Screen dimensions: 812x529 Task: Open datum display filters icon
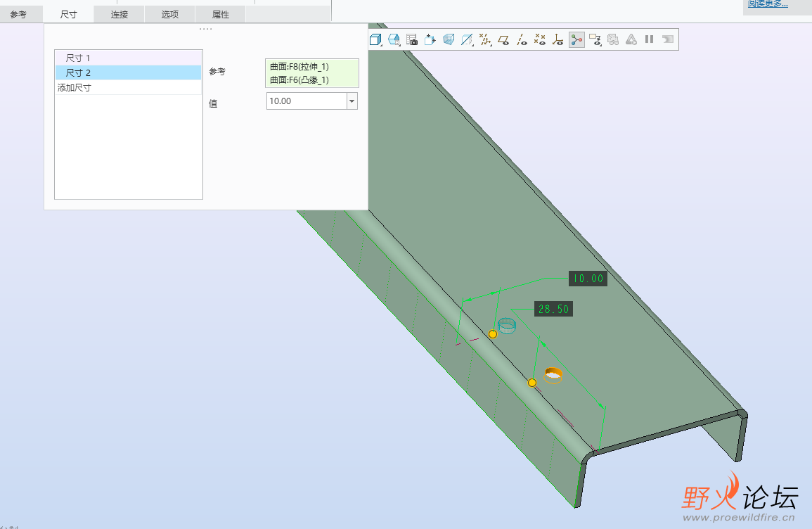pyautogui.click(x=484, y=39)
